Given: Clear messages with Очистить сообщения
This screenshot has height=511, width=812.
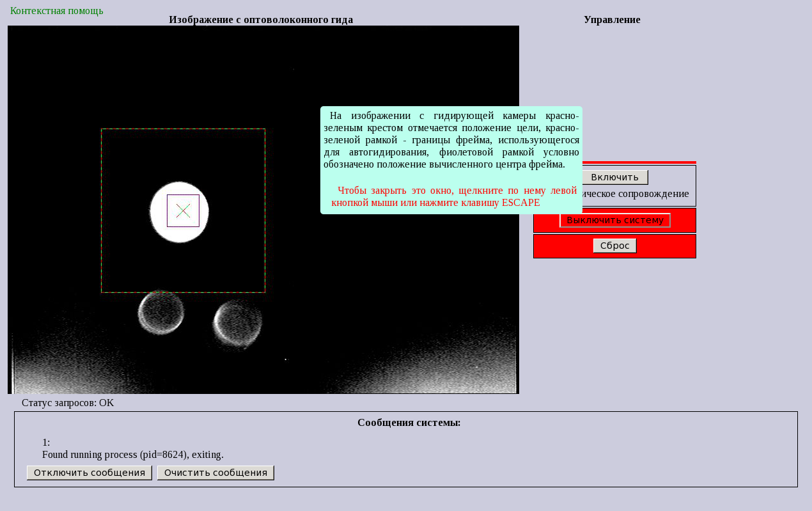Looking at the screenshot, I should (215, 472).
